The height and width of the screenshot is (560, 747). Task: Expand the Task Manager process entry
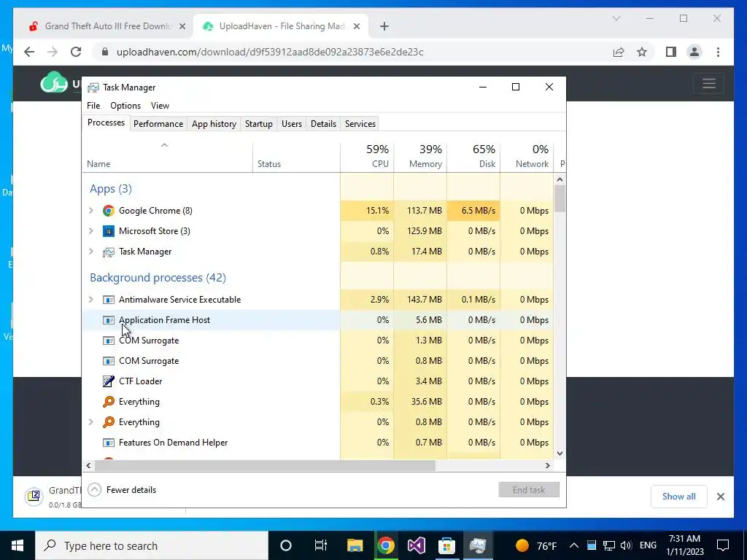(91, 252)
